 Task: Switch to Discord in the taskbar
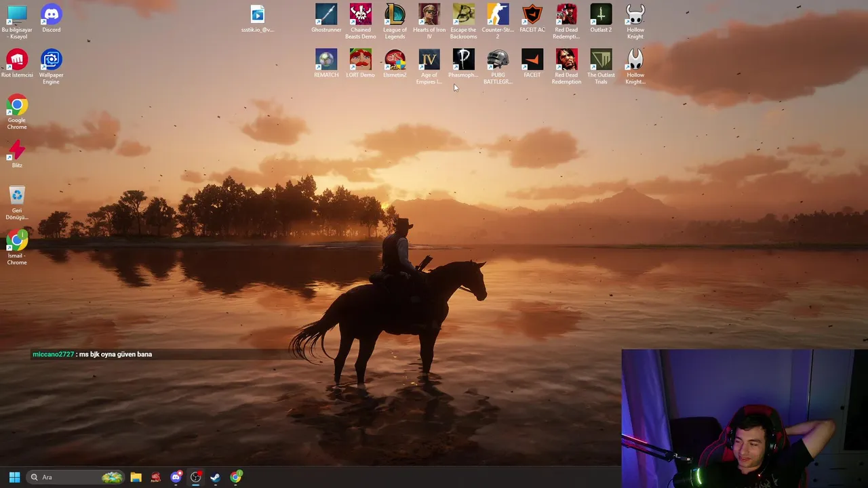pyautogui.click(x=176, y=477)
